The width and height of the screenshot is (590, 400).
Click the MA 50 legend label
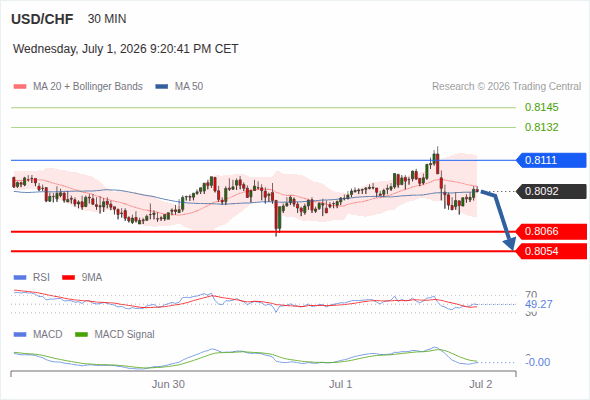[x=189, y=87]
